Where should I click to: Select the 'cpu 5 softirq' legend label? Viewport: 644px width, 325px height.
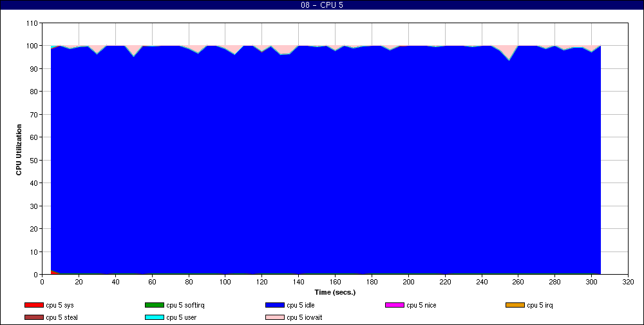tap(185, 305)
